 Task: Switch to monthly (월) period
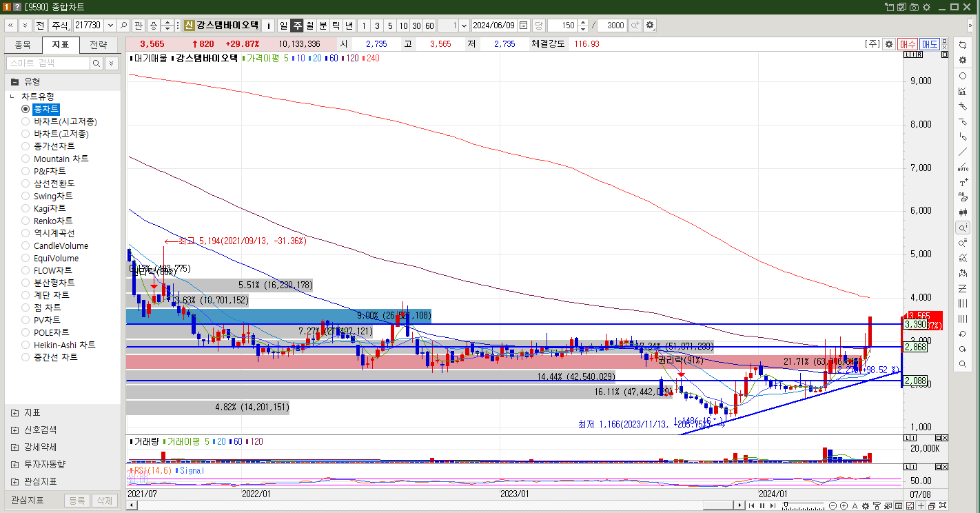(310, 25)
